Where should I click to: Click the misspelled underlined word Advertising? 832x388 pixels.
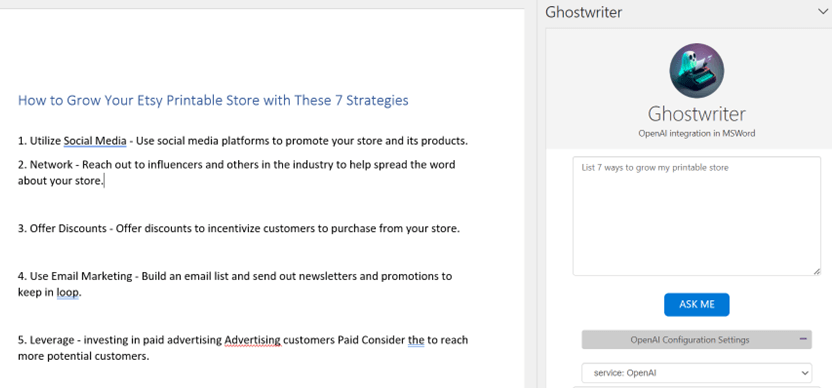pos(253,340)
